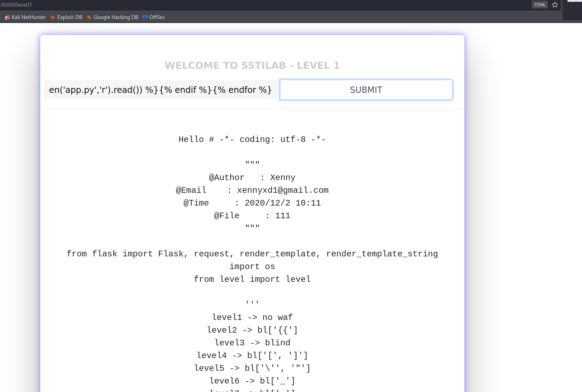Select the 'import os' line
Screen dimensions: 582x392
coord(252,267)
